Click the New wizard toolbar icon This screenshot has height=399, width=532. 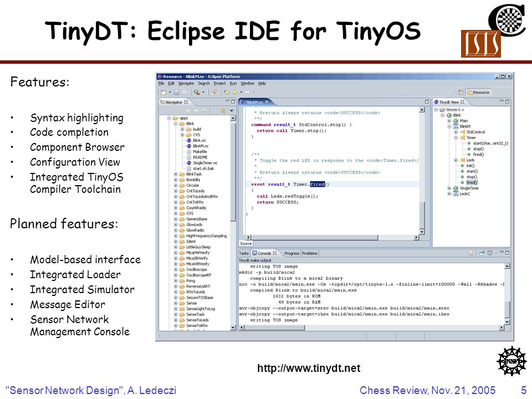(x=163, y=93)
